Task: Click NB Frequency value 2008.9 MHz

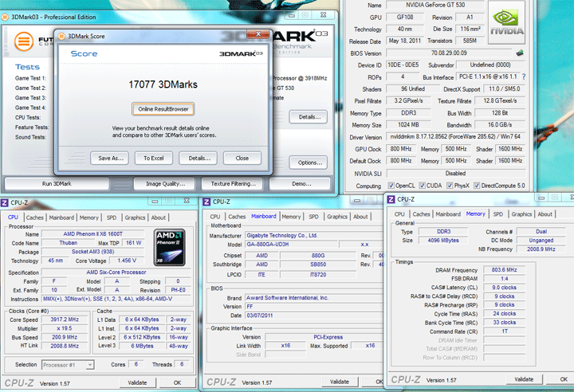Action: (x=541, y=249)
